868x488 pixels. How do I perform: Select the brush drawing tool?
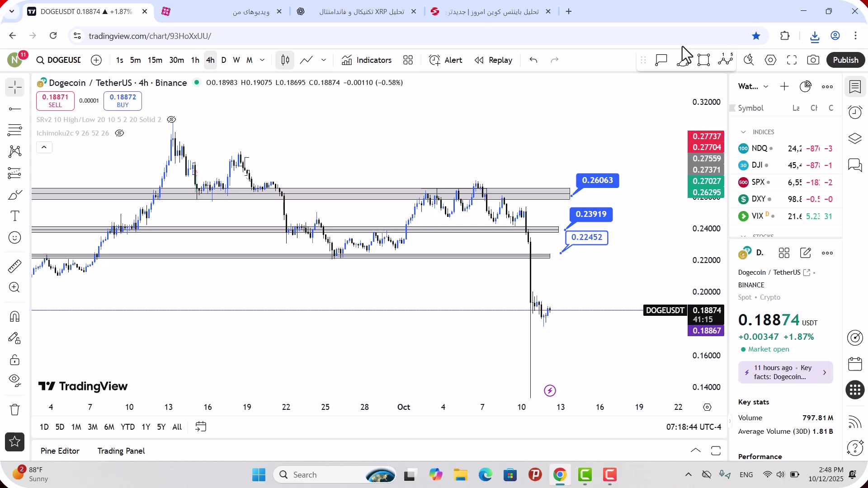coord(15,195)
